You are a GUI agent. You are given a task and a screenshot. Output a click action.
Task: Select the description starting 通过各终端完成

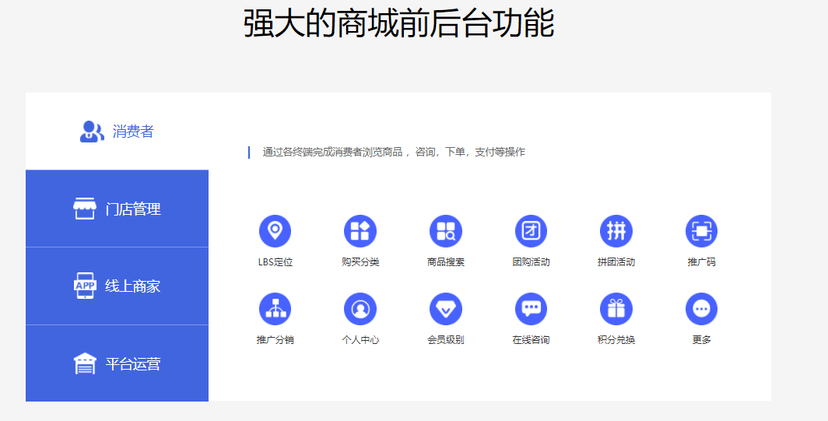pos(394,152)
